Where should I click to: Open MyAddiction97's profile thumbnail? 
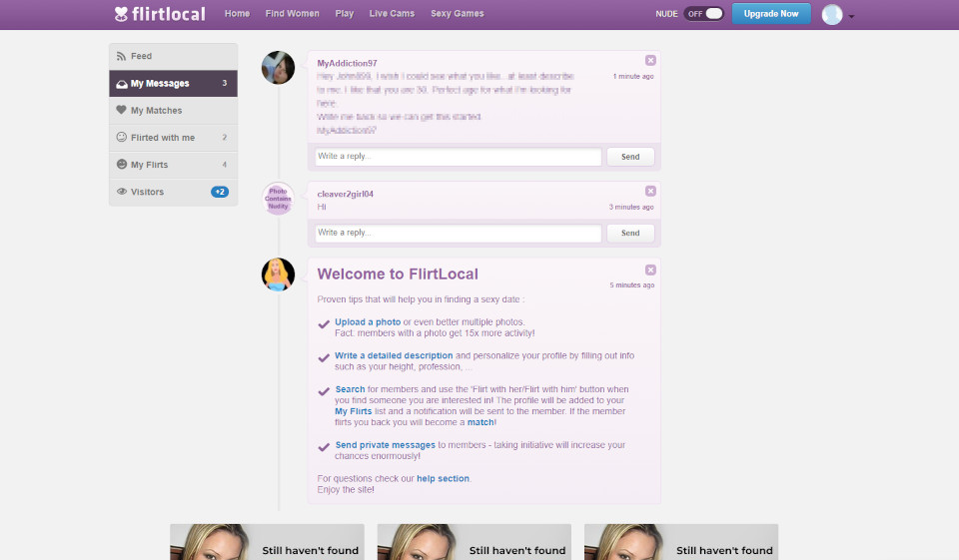click(278, 68)
